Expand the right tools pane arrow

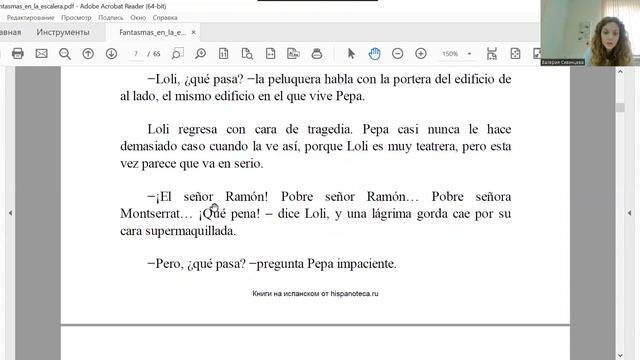point(629,213)
